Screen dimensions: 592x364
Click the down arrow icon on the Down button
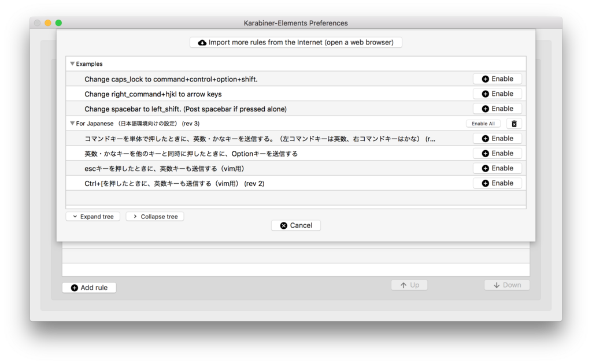point(497,285)
